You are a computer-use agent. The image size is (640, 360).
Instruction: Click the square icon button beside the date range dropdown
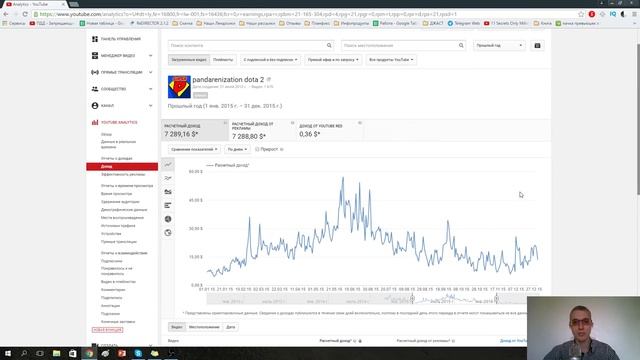[537, 45]
